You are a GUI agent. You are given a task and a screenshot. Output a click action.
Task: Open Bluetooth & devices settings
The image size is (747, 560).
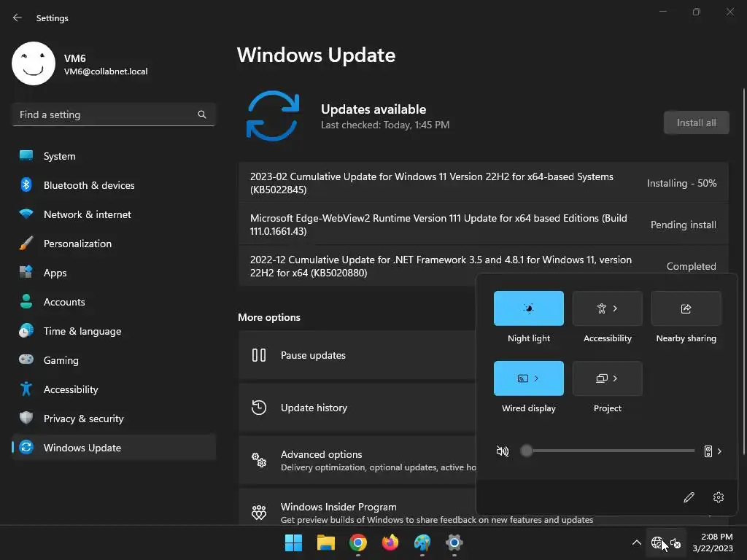click(113, 185)
